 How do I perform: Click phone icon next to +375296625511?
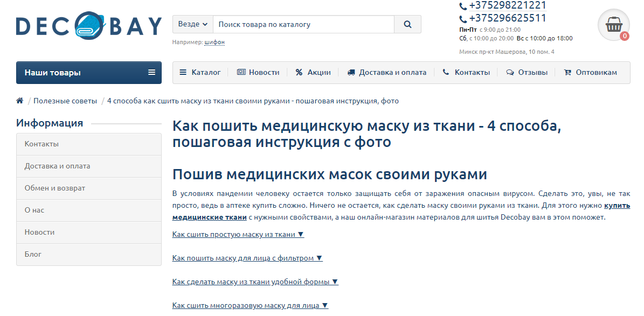click(x=463, y=19)
